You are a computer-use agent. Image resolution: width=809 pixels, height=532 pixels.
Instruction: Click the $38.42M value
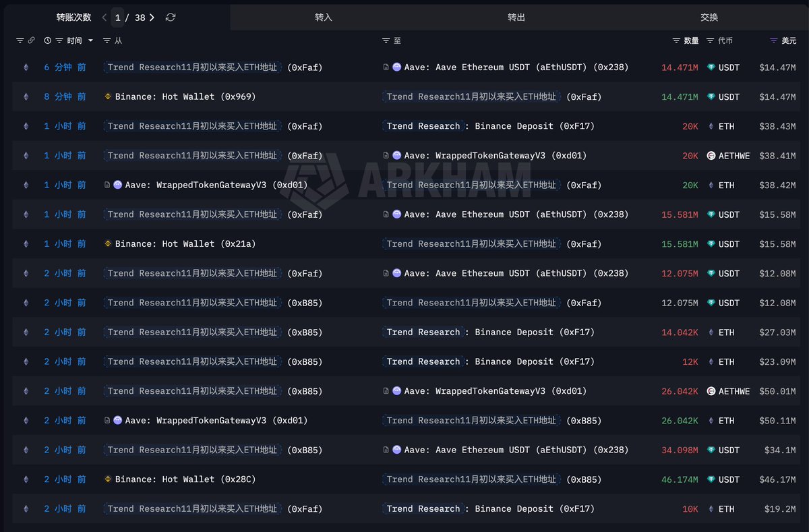coord(777,185)
